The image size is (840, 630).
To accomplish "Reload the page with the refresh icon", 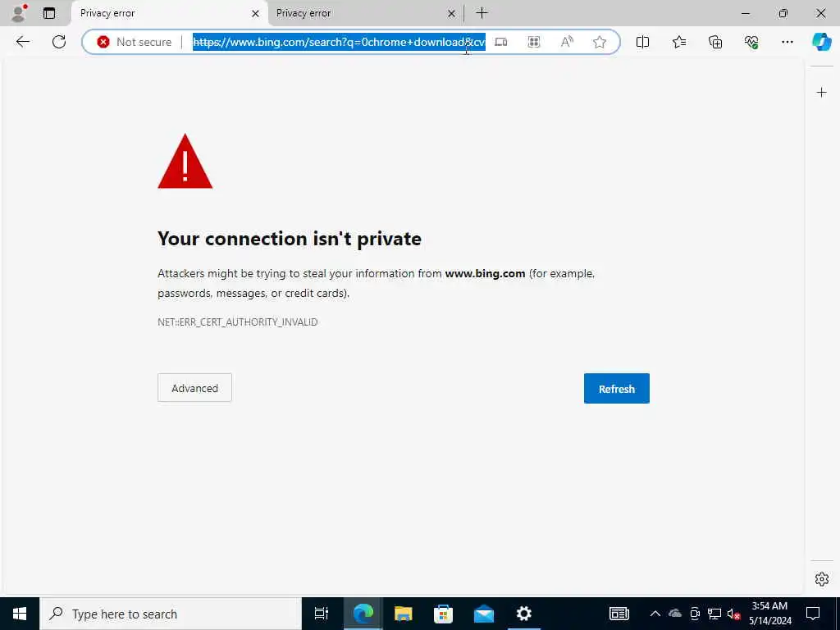I will click(x=59, y=42).
